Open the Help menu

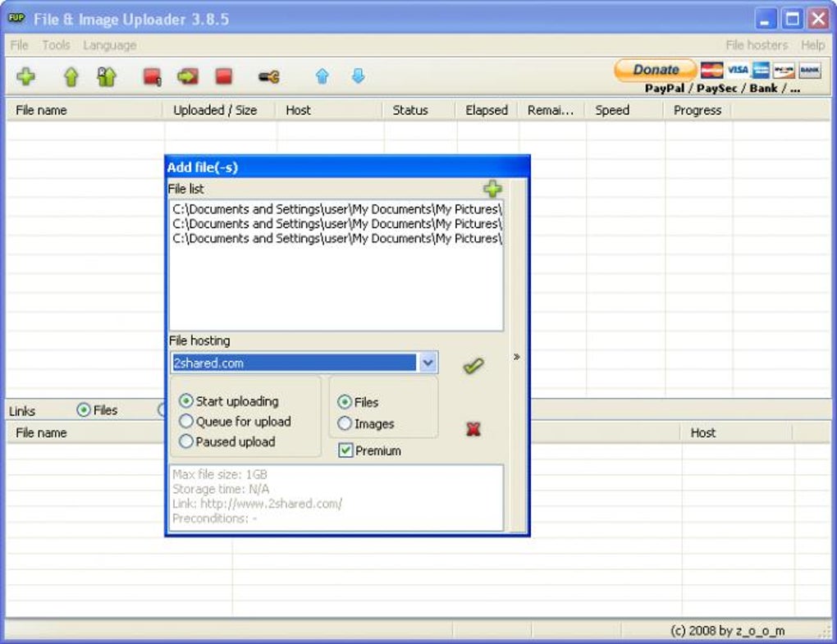(x=812, y=45)
